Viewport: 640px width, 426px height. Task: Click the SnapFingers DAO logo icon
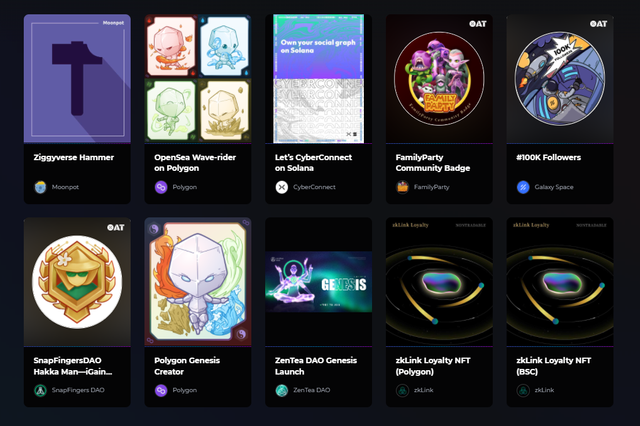pos(40,390)
